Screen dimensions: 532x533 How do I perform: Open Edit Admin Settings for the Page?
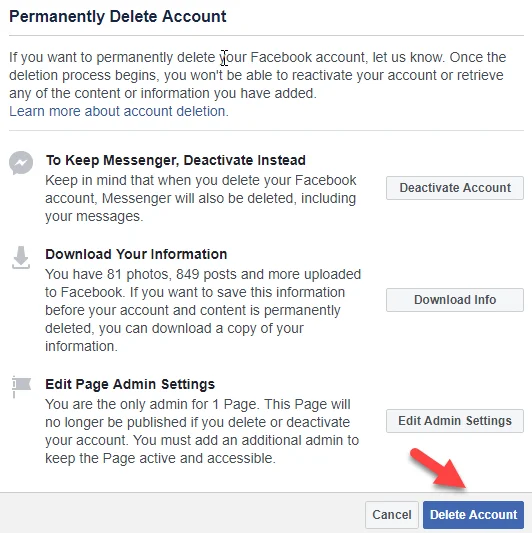coord(455,421)
